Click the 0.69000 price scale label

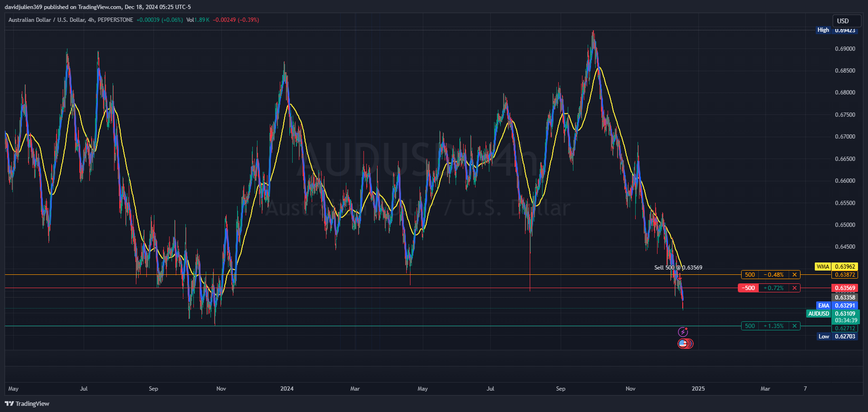tap(845, 49)
